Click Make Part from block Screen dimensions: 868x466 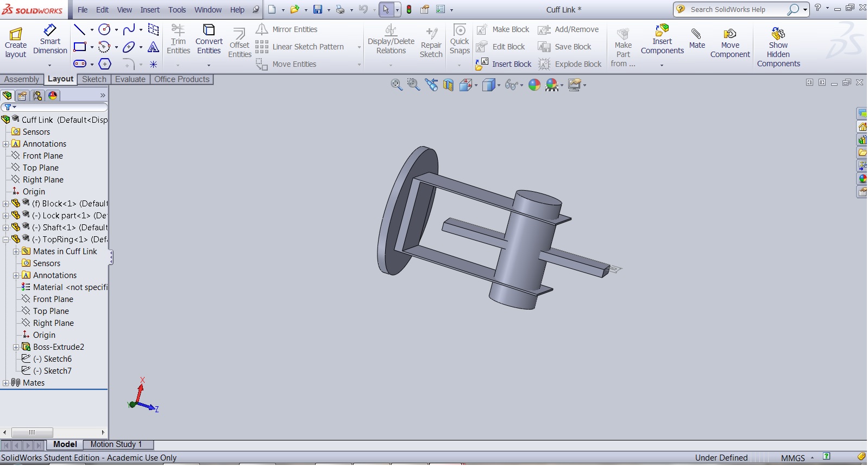click(x=623, y=48)
